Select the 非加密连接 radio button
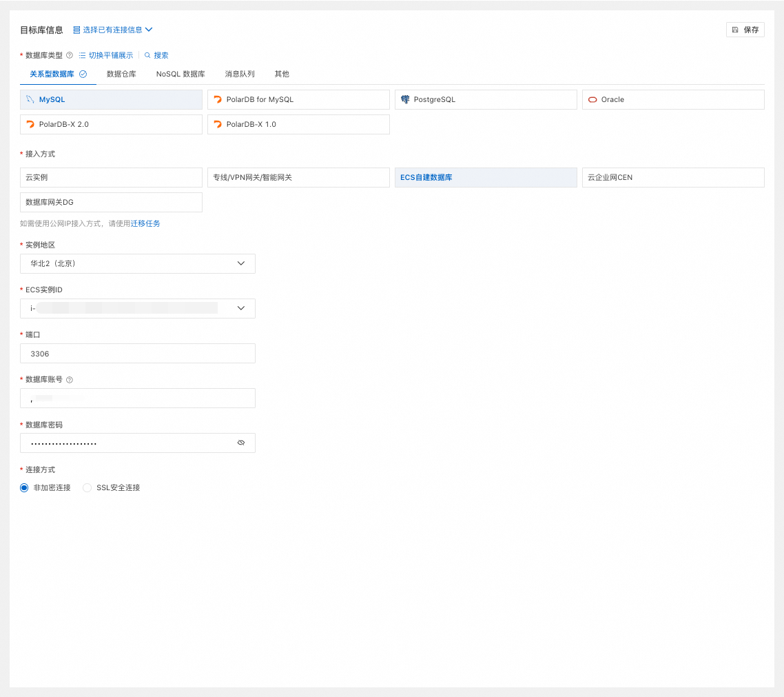 tap(24, 488)
